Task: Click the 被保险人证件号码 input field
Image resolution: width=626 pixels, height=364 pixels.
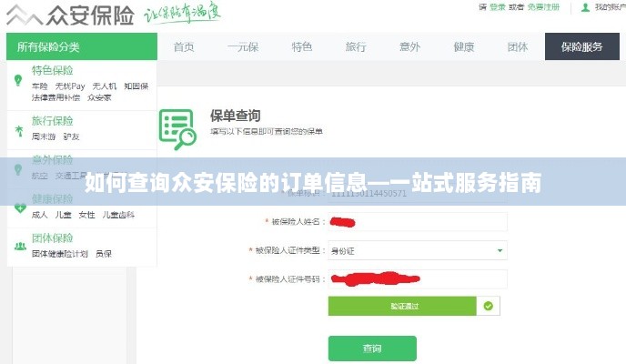Action: [418, 279]
